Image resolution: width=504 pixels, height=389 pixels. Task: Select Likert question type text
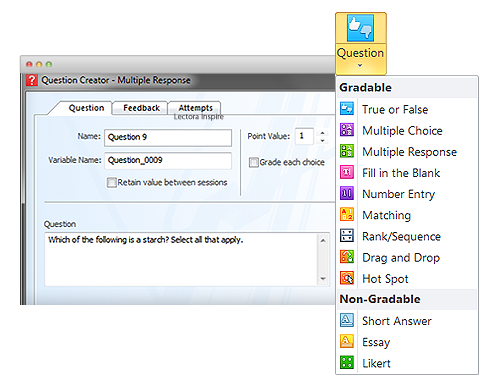(376, 363)
